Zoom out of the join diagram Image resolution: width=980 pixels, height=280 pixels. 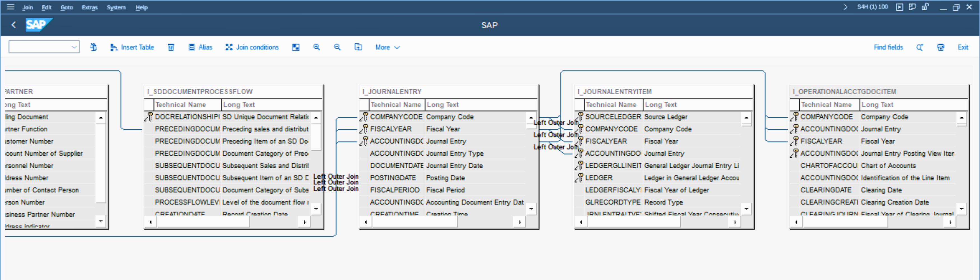(x=337, y=47)
